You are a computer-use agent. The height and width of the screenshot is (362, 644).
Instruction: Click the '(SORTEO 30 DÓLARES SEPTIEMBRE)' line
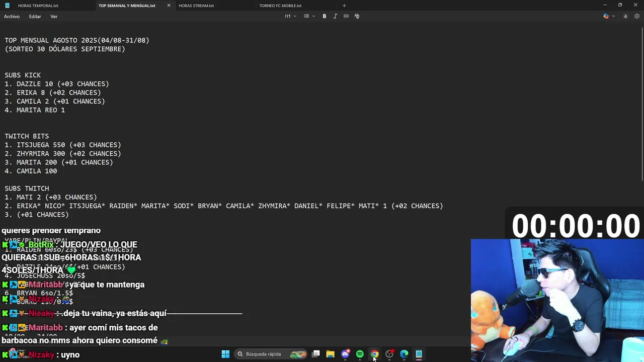point(65,49)
